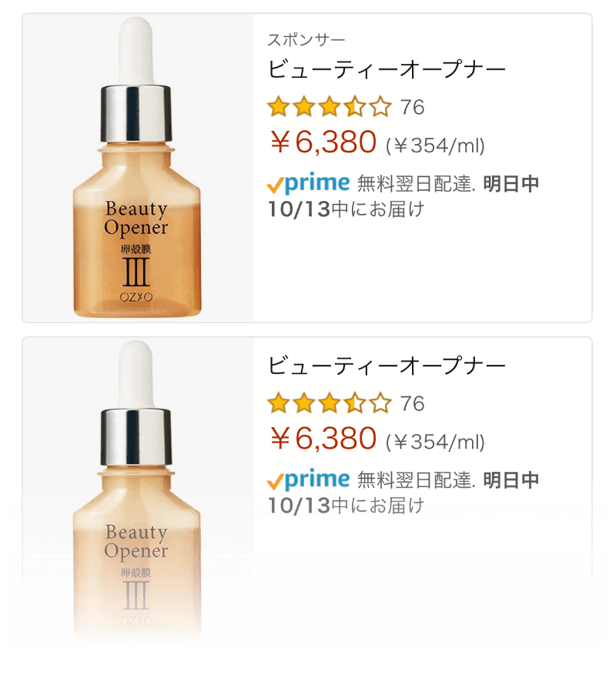
Task: Click 無料翌日配達 delivery text in the second listing
Action: [x=416, y=481]
